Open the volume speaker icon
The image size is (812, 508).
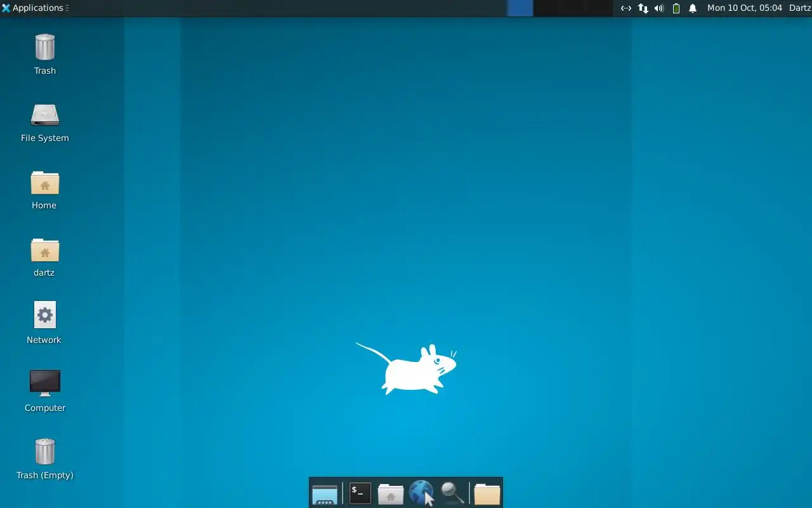(x=659, y=8)
